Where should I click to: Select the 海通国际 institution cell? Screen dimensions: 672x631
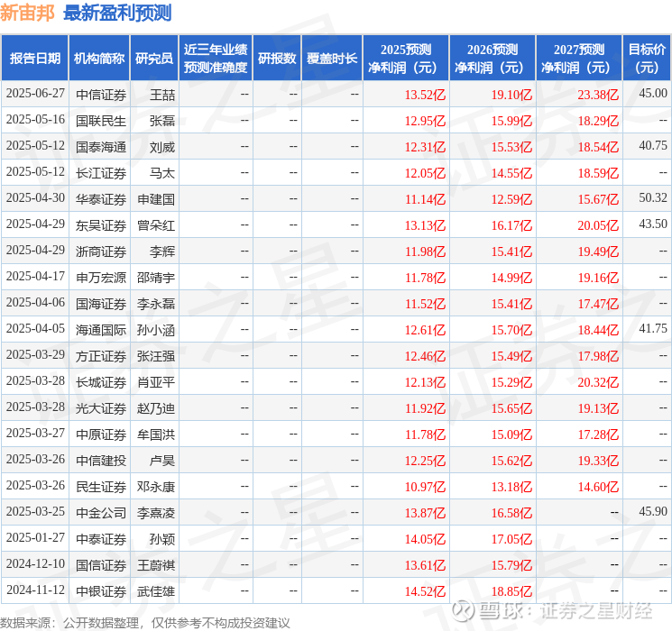click(101, 330)
